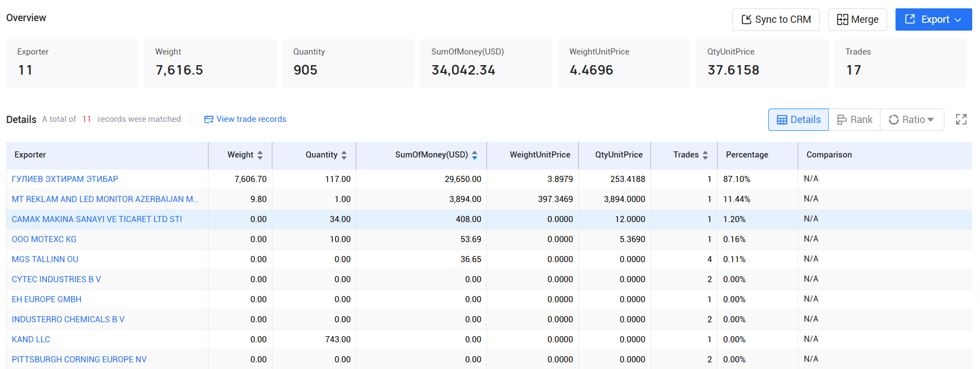Click the Sync to CRM button
The width and height of the screenshot is (980, 369).
tap(775, 19)
